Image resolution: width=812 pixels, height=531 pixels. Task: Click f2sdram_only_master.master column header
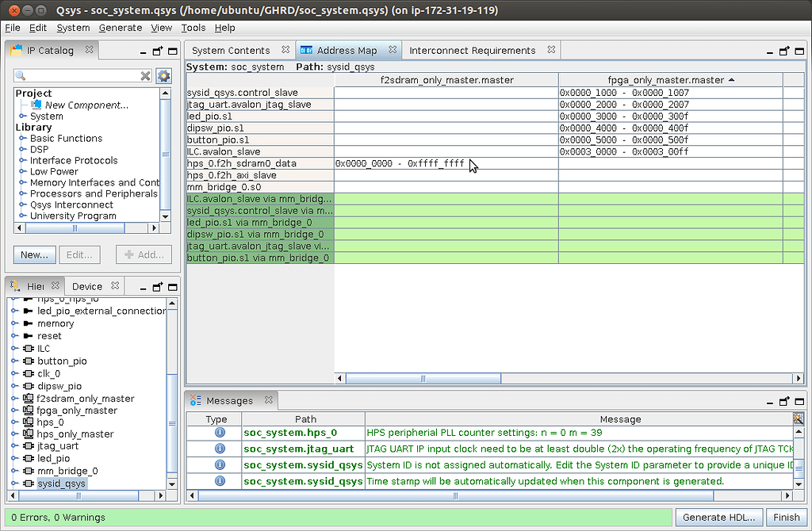[x=446, y=80]
